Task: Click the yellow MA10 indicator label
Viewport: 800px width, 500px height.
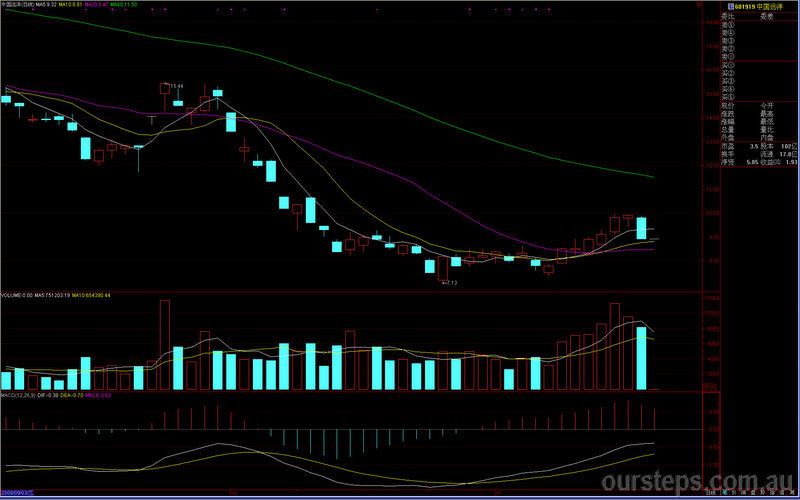Action: (x=70, y=4)
